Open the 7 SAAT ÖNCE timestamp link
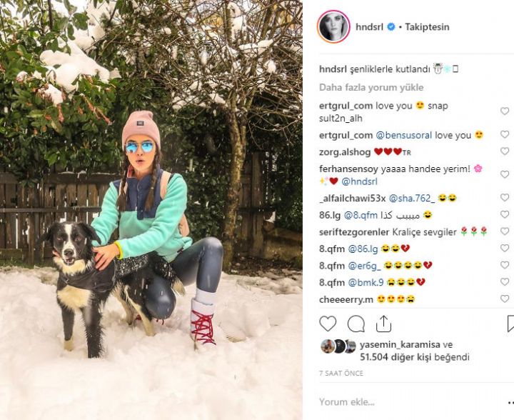This screenshot has height=420, width=514. click(x=341, y=373)
